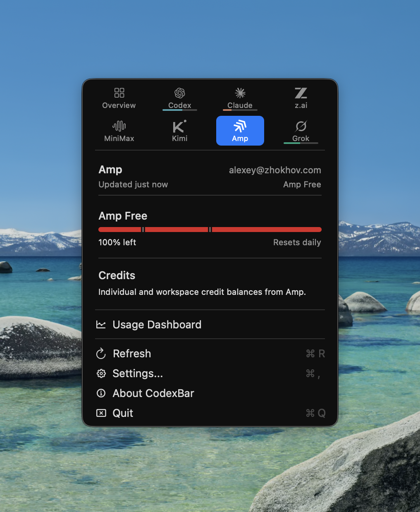Click the Settings gear icon

point(101,373)
